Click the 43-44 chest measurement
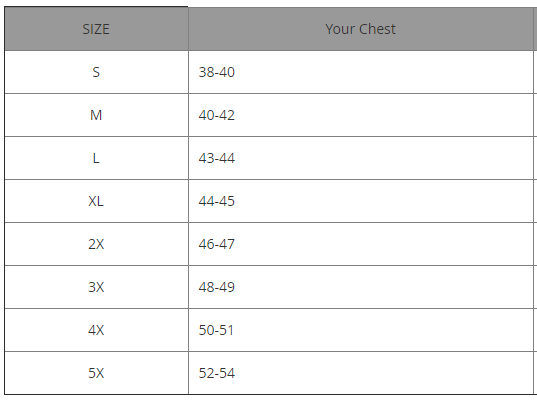This screenshot has height=400, width=537. (x=216, y=158)
